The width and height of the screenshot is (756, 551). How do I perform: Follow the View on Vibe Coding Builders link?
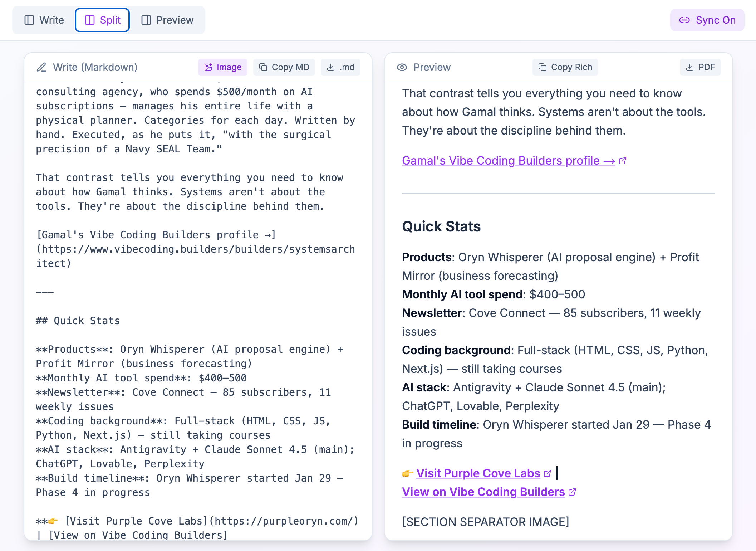pos(483,492)
